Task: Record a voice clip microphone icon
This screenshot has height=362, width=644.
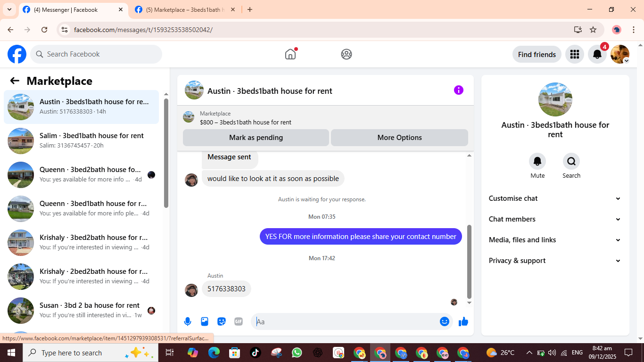Action: tap(188, 321)
